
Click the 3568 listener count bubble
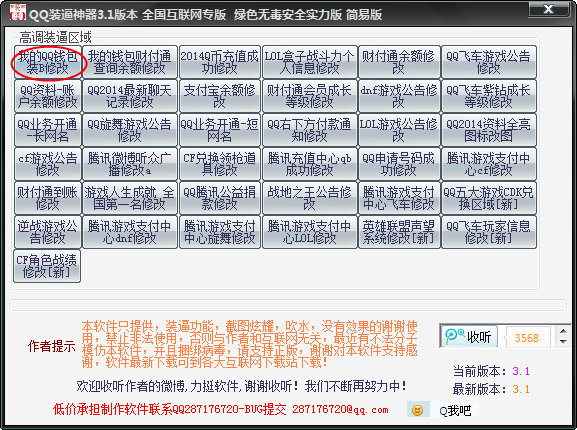tap(527, 337)
